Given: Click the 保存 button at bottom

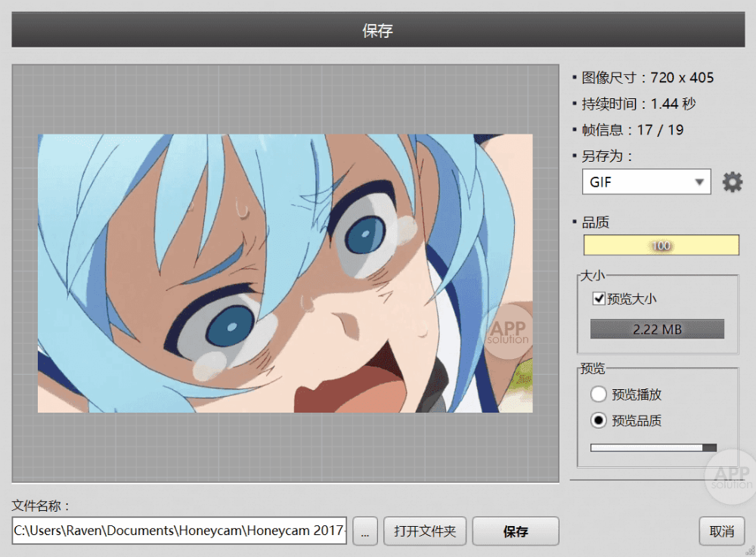Looking at the screenshot, I should [x=516, y=531].
